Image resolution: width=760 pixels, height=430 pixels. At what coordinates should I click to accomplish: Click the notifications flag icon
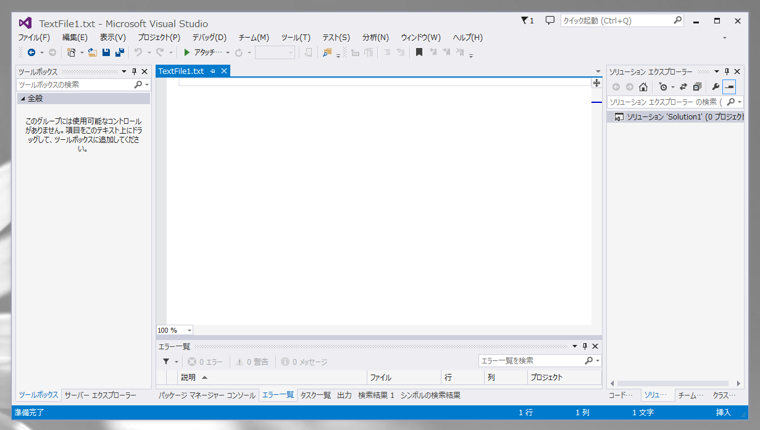[x=527, y=20]
